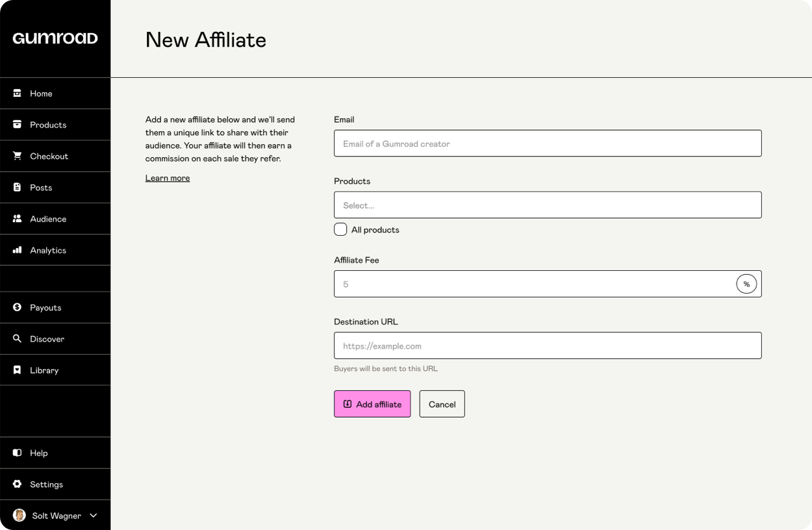Open Payouts in the sidebar
Viewport: 812px width, 530px height.
55,307
